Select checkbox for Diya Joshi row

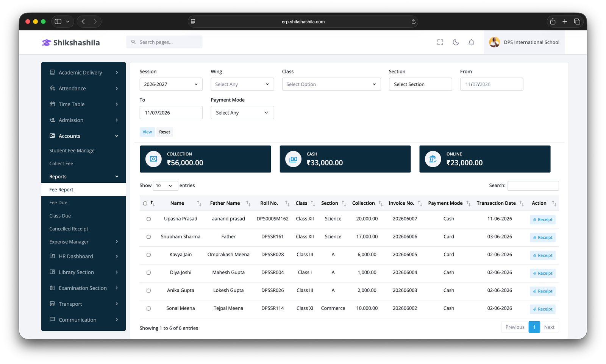(148, 273)
